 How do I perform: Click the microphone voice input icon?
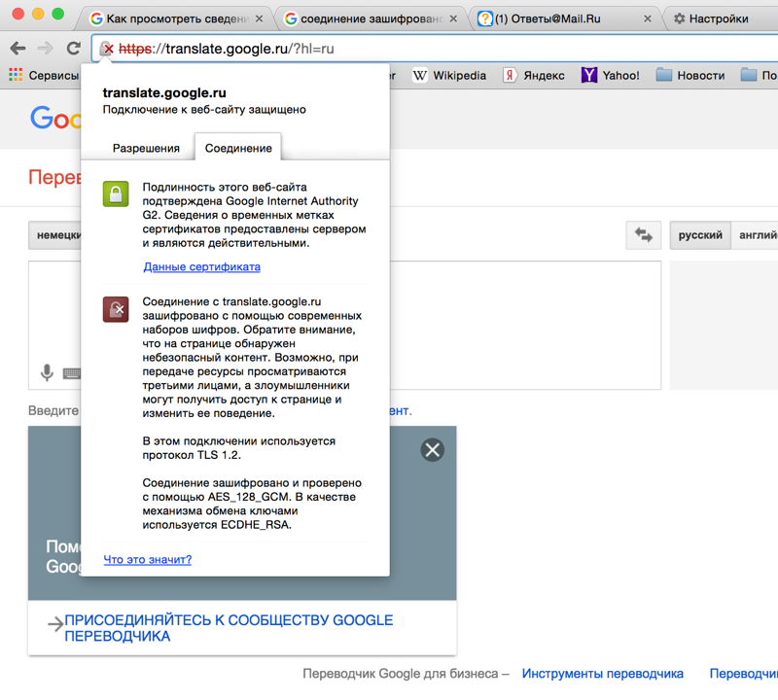pos(47,372)
